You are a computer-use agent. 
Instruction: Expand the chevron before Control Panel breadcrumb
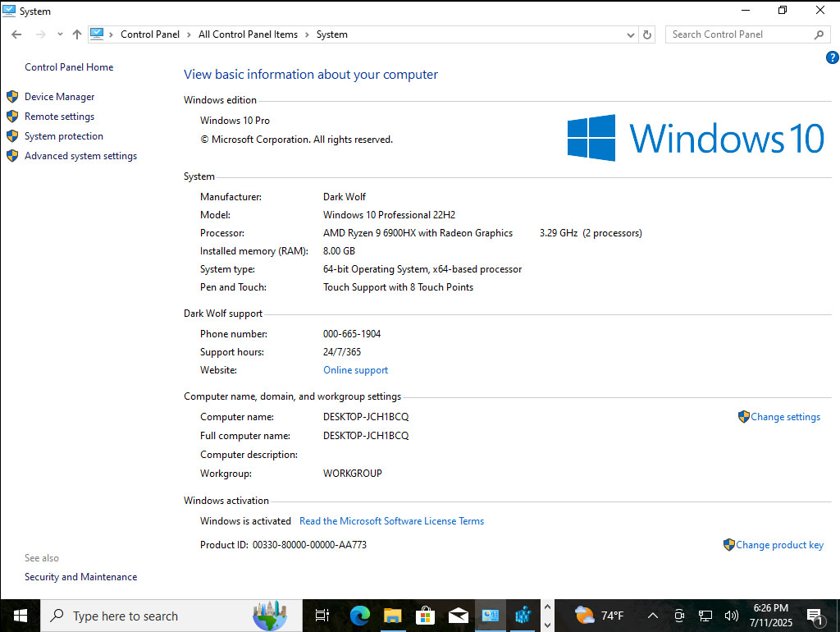pyautogui.click(x=112, y=34)
